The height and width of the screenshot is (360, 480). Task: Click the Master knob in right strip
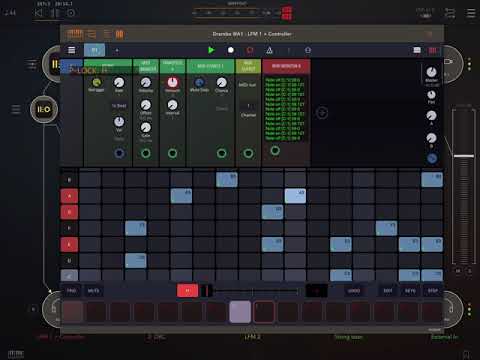[x=431, y=72]
